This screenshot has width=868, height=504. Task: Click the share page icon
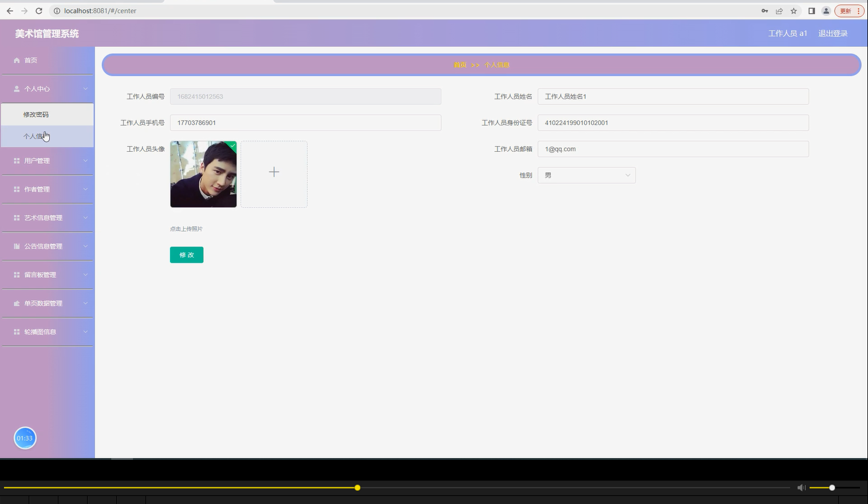(x=779, y=11)
